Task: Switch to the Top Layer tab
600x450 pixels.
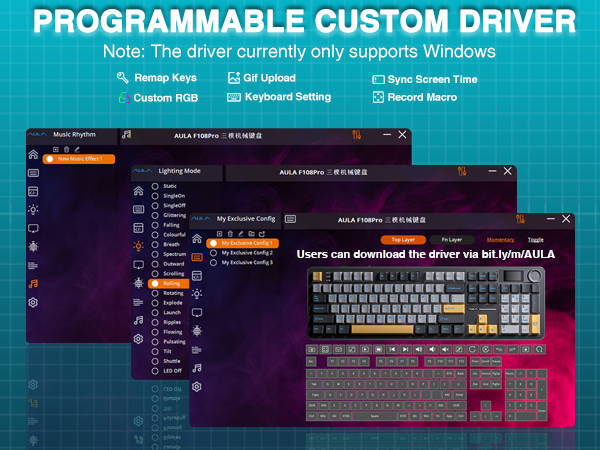Action: click(403, 240)
